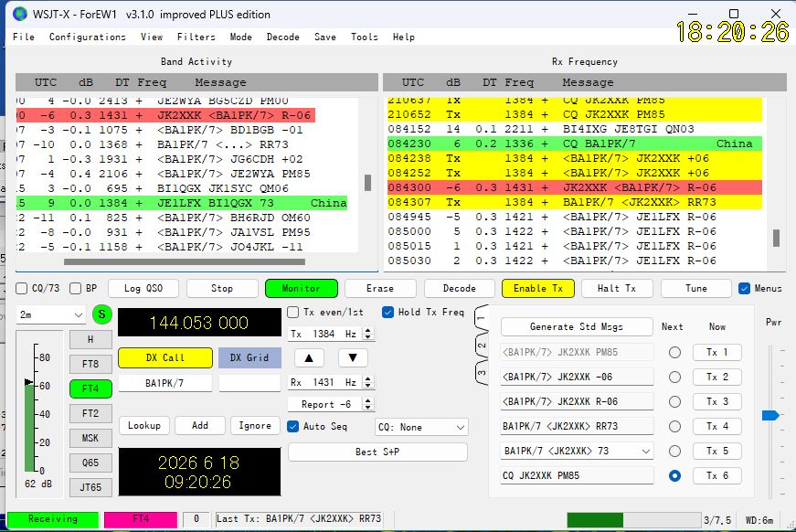Image resolution: width=796 pixels, height=532 pixels.
Task: Toggle the CQ/73 checkbox
Action: (21, 288)
